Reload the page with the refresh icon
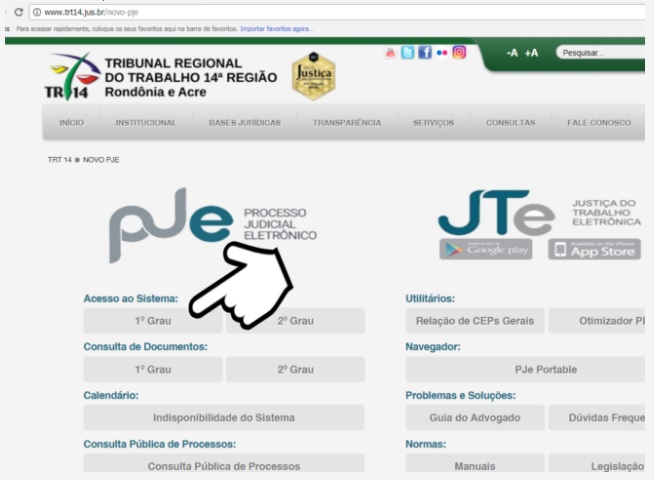 click(19, 12)
